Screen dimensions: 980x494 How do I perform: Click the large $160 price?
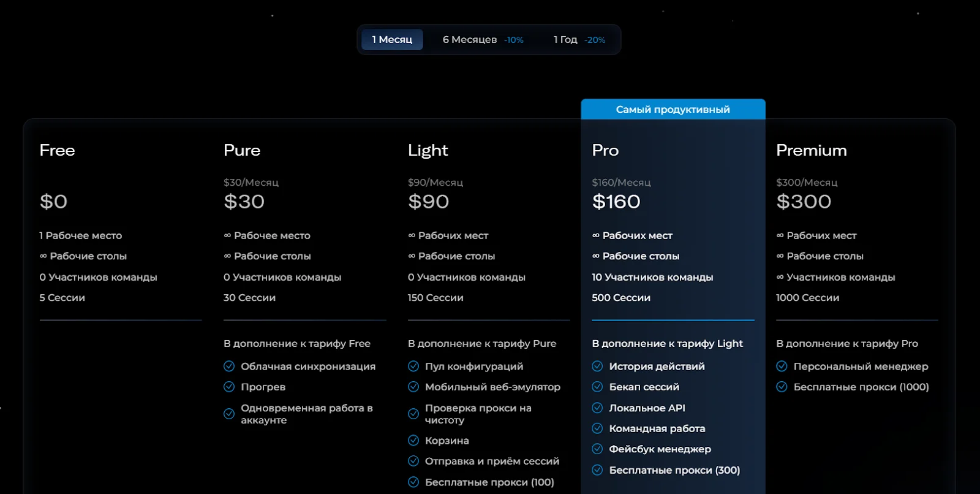pos(616,202)
